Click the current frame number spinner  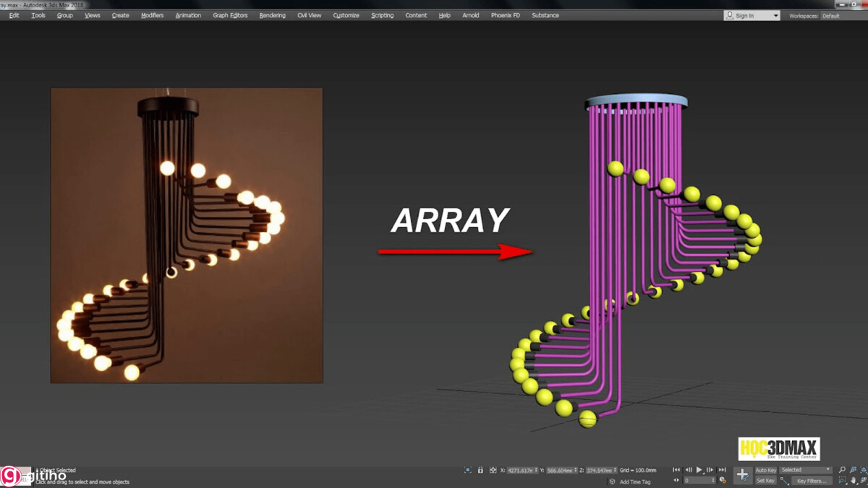pos(698,480)
